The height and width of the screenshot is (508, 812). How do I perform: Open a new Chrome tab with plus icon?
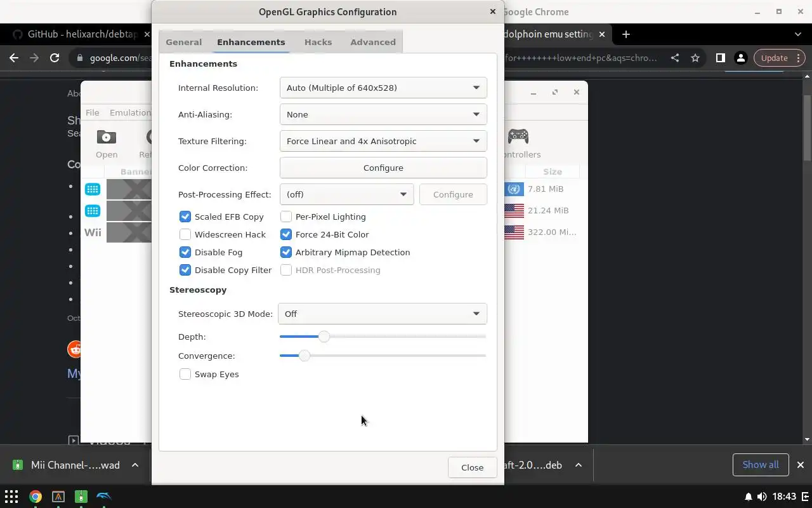click(626, 34)
